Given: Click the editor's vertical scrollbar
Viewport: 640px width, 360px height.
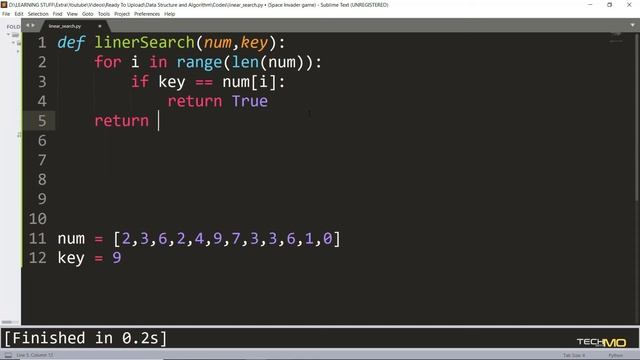Looking at the screenshot, I should [637, 116].
